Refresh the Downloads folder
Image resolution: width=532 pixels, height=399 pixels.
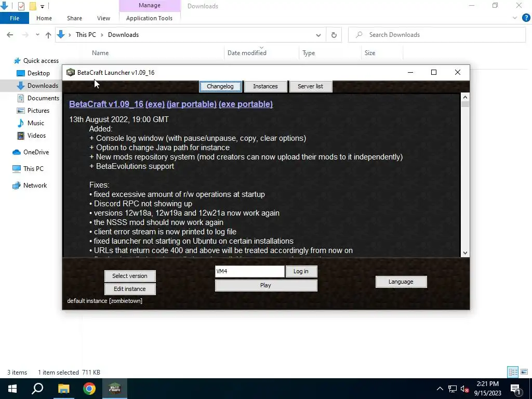tap(334, 35)
